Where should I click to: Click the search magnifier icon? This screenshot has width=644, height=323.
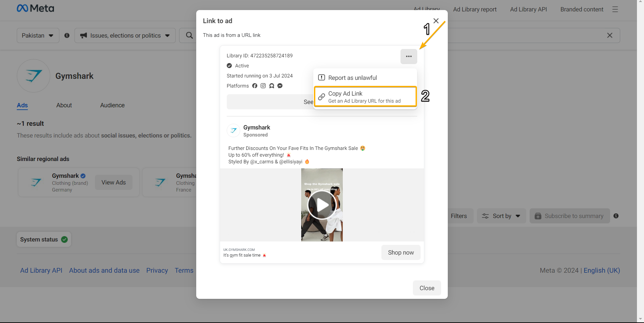click(x=189, y=36)
